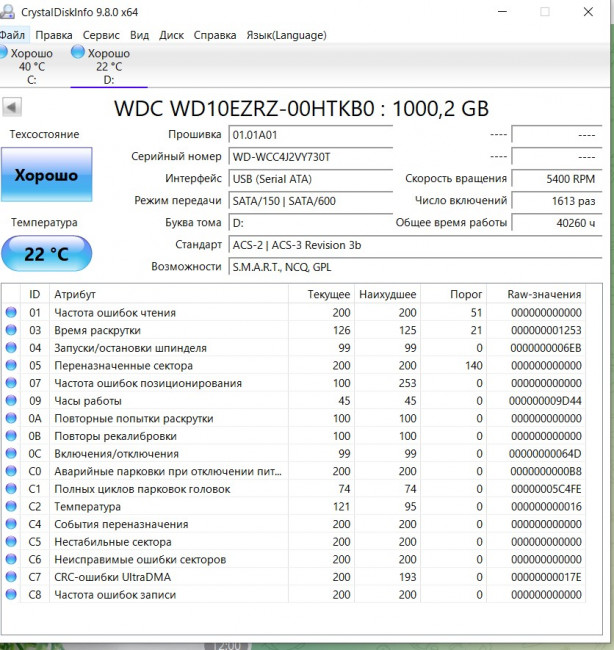Click the power-on hours value 40260 ч
This screenshot has height=650, width=614.
557,223
